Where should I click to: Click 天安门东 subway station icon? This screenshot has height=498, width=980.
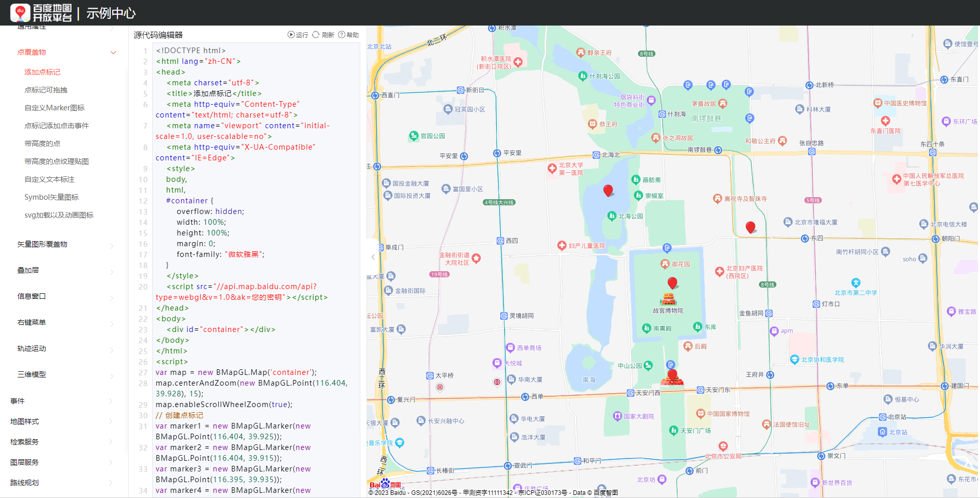tap(700, 390)
